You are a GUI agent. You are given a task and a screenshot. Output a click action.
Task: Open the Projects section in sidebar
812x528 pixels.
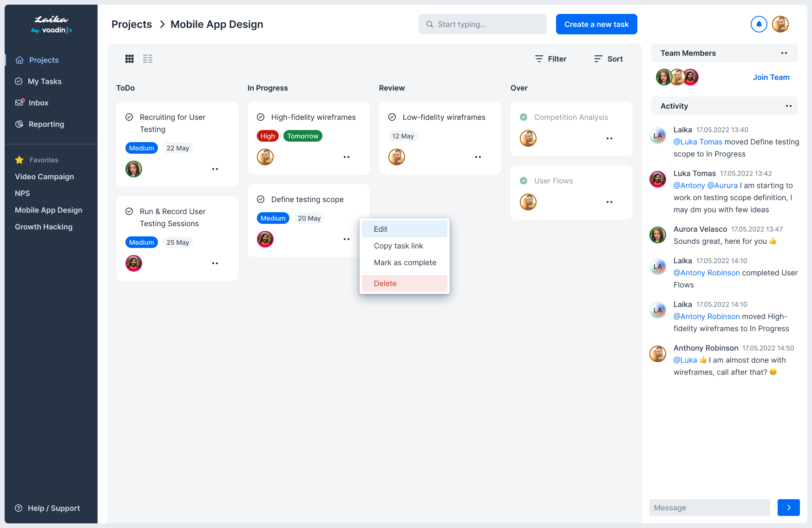[x=43, y=60]
